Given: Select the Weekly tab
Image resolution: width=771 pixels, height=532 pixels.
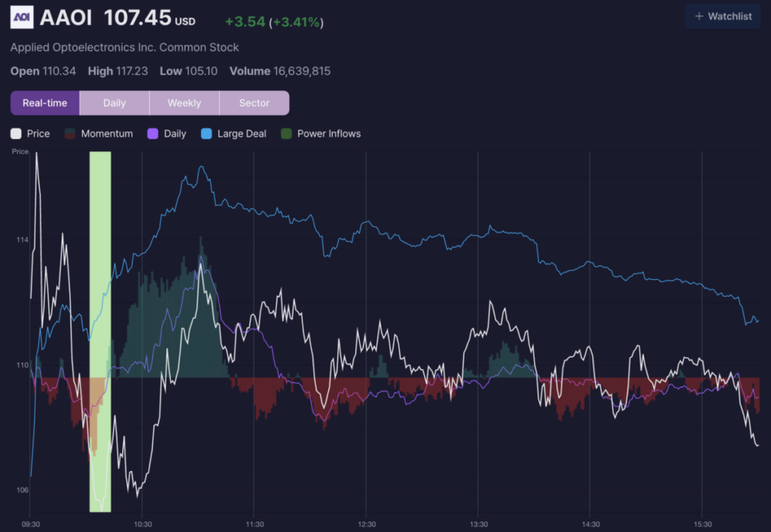Looking at the screenshot, I should pos(184,103).
